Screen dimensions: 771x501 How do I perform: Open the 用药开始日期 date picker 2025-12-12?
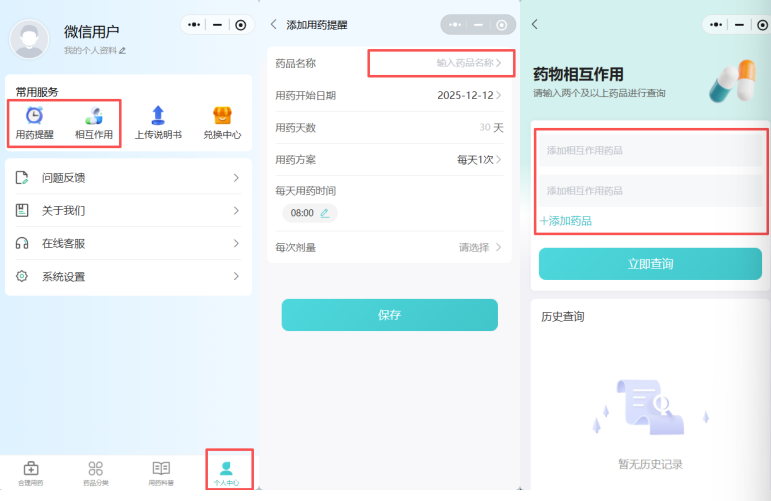(469, 95)
